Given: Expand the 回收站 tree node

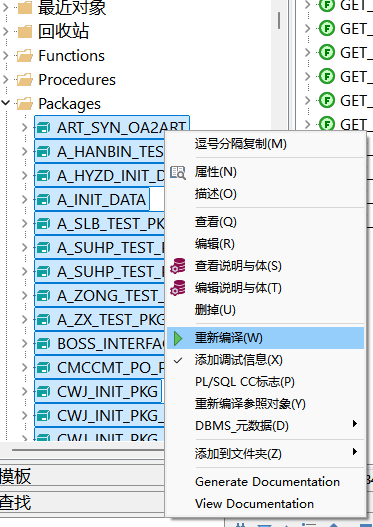Looking at the screenshot, I should pos(5,32).
